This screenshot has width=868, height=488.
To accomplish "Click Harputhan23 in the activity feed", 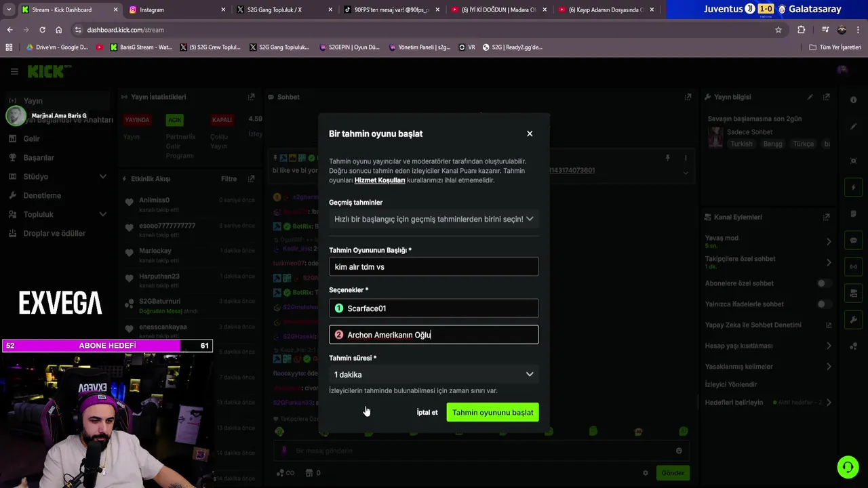I will coord(159,276).
